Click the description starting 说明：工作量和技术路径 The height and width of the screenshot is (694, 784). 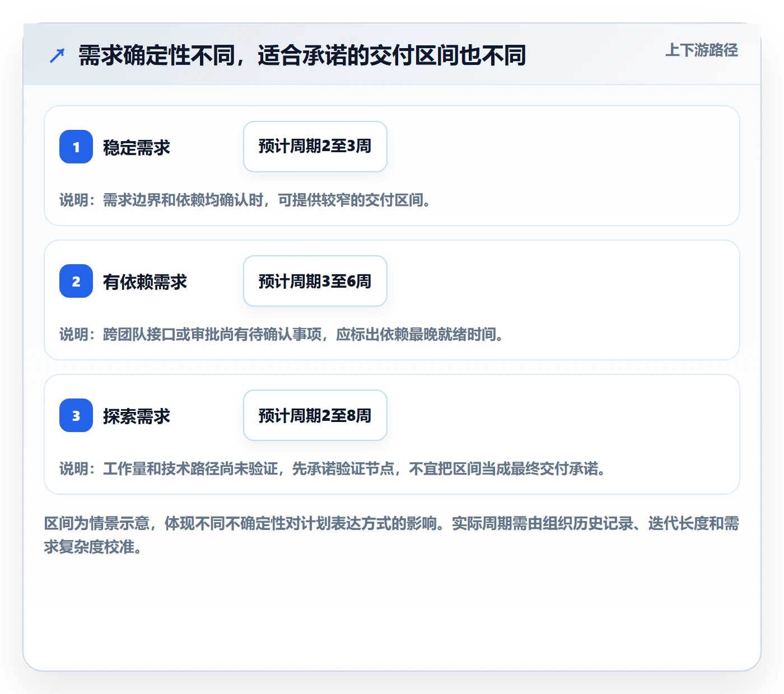click(x=333, y=468)
